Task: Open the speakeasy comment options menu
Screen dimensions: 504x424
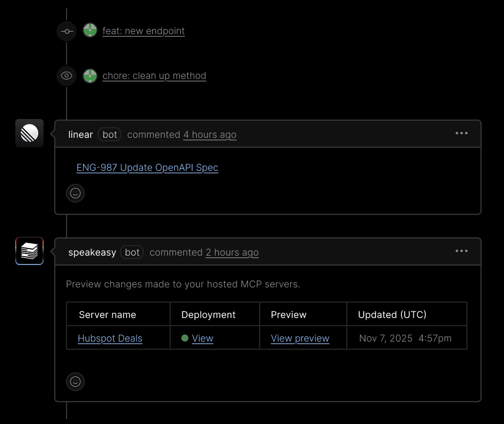Action: 462,251
